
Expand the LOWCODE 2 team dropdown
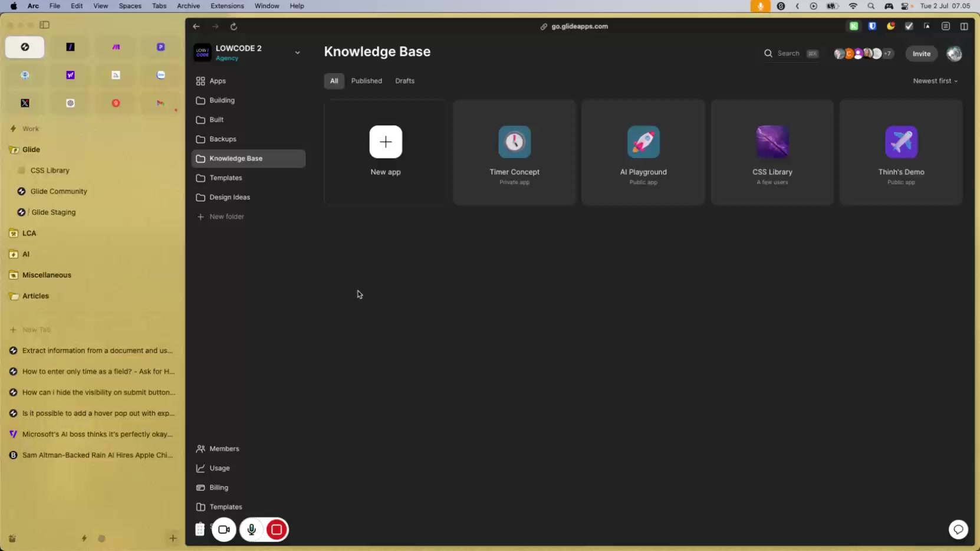click(297, 53)
